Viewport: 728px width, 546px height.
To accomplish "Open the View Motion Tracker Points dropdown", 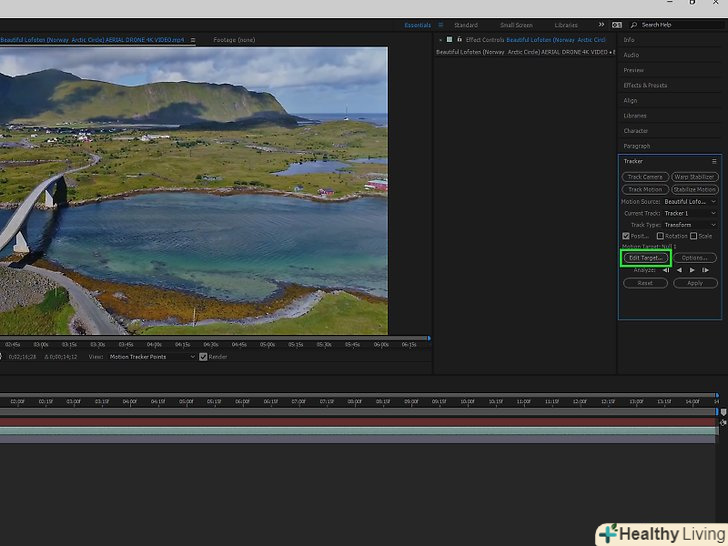I will (x=152, y=357).
